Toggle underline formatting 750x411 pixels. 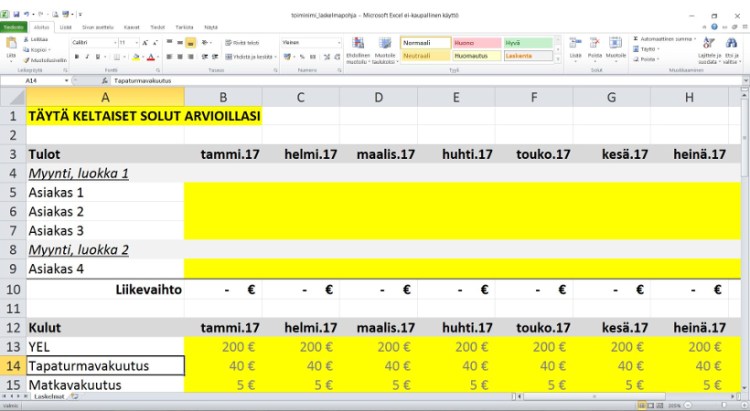pos(94,57)
